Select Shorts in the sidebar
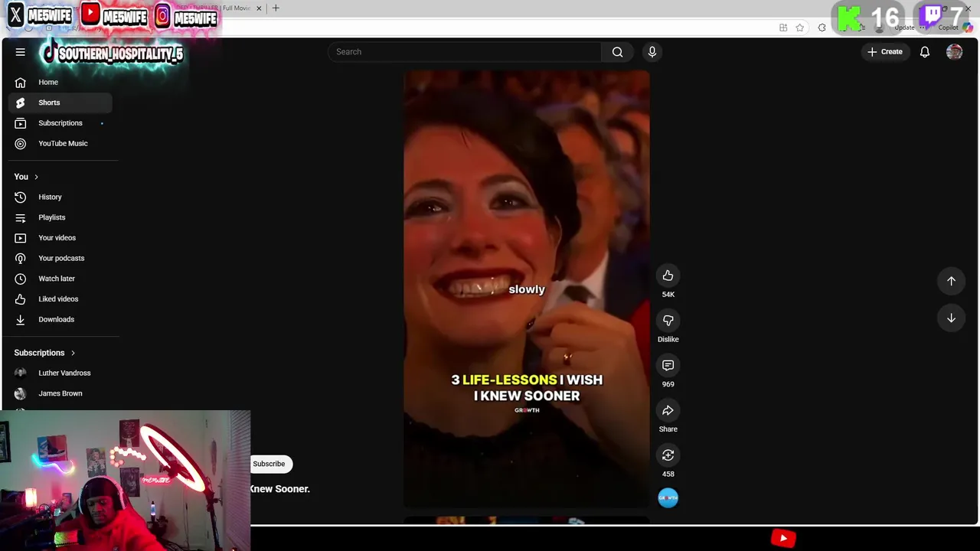Viewport: 980px width, 551px height. (60, 103)
